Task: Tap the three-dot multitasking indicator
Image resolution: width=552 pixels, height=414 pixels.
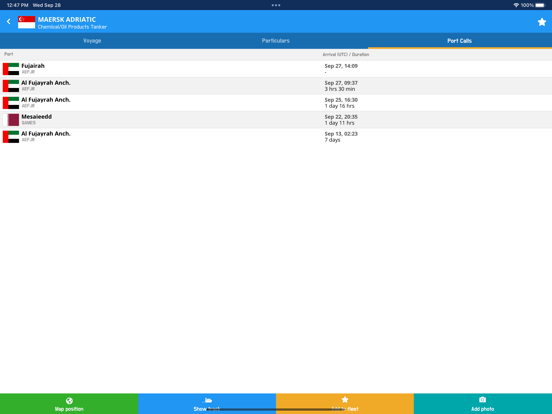Action: [x=276, y=5]
